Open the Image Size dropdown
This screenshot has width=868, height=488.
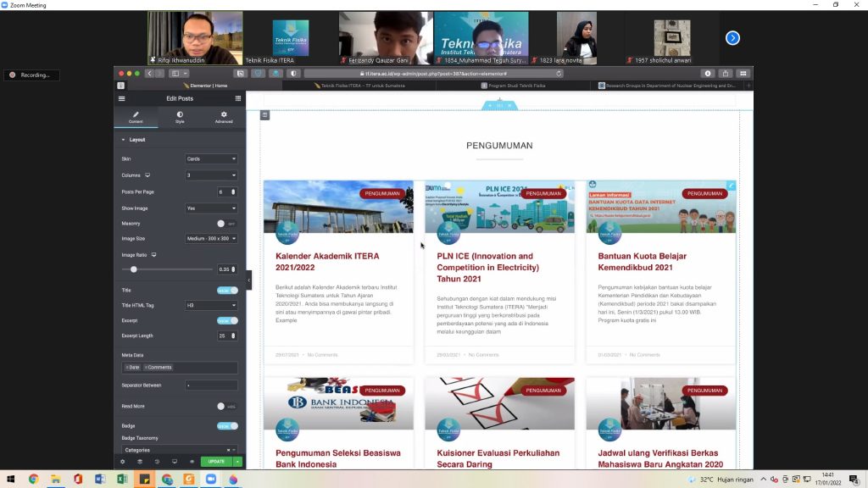[x=211, y=238]
